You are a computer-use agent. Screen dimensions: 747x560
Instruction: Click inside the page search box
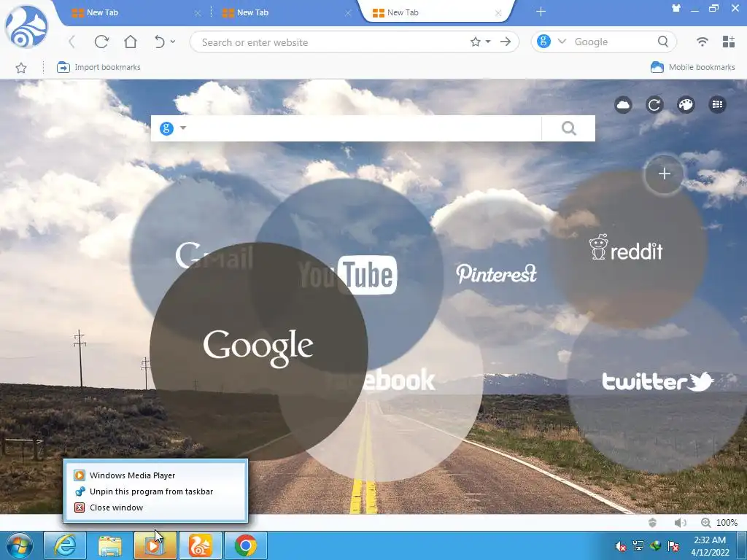[365, 128]
